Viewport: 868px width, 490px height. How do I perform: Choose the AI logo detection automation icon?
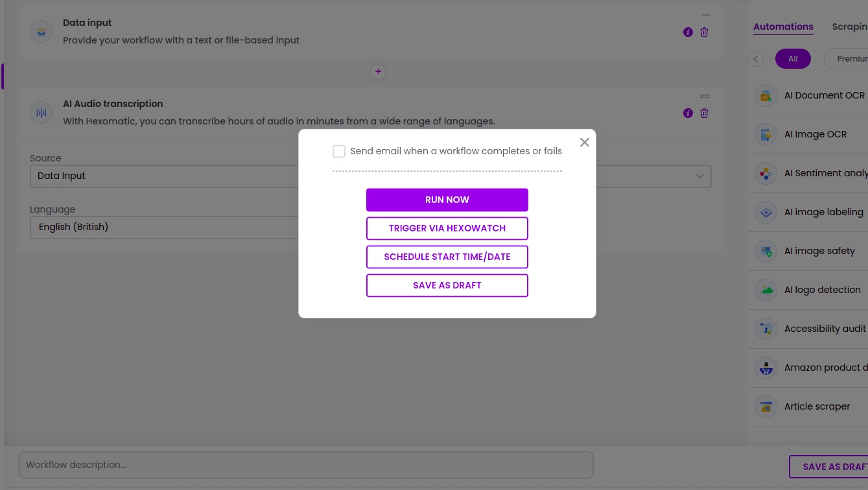tap(766, 290)
